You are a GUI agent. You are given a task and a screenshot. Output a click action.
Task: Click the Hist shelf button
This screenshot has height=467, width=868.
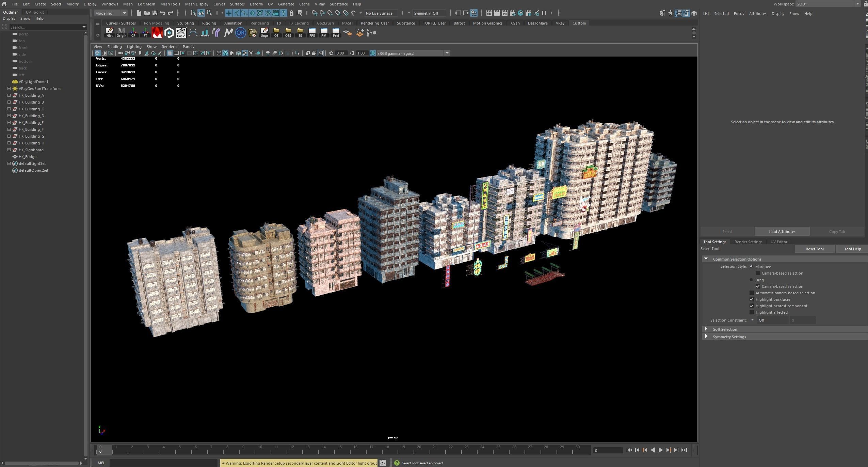click(109, 33)
